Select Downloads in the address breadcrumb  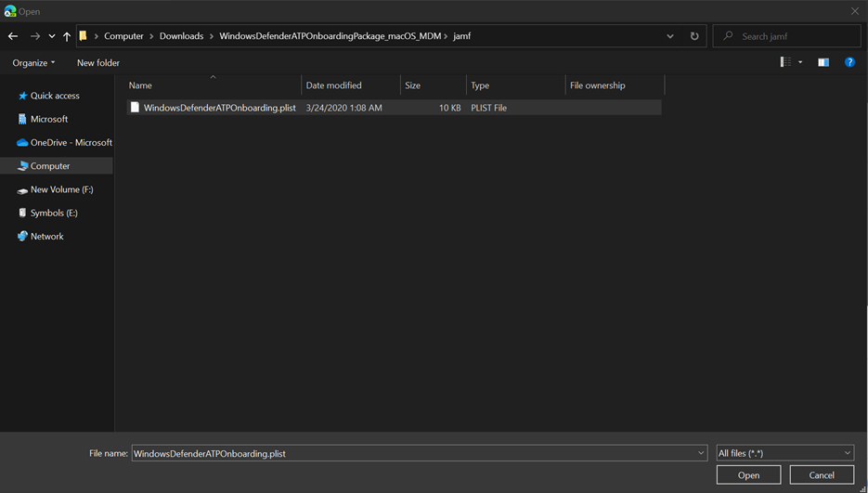pos(182,36)
